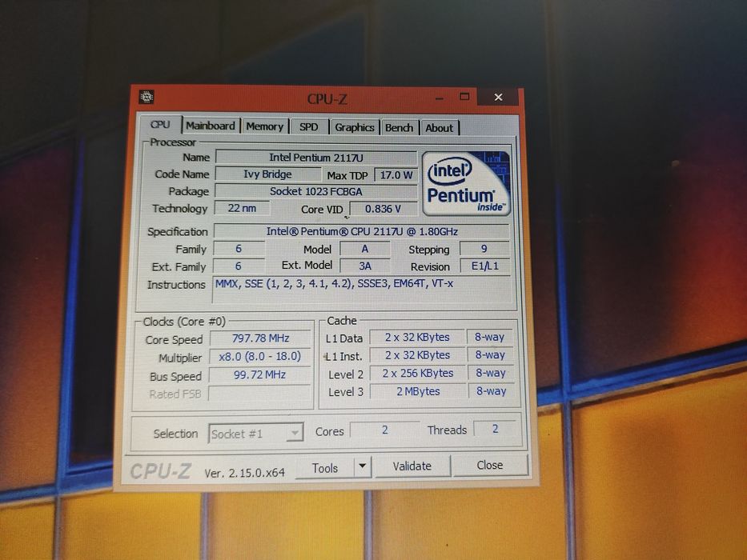Select the Bench tab
The width and height of the screenshot is (747, 560).
[400, 128]
